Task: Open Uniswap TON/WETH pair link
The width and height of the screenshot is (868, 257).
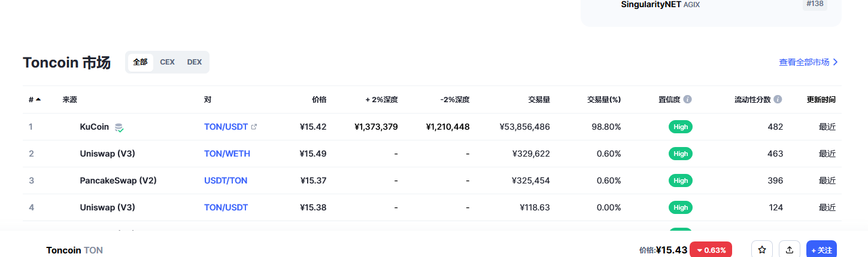Action: click(x=227, y=154)
